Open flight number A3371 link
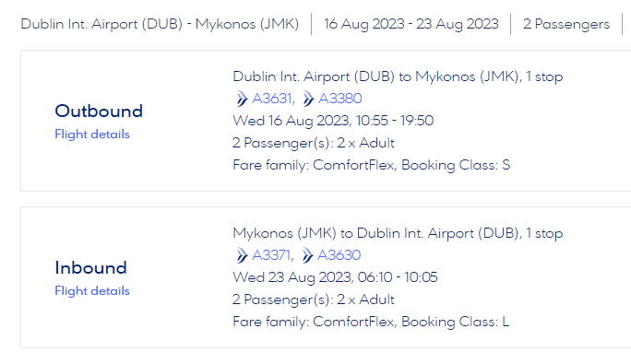The image size is (631, 364). click(x=271, y=255)
